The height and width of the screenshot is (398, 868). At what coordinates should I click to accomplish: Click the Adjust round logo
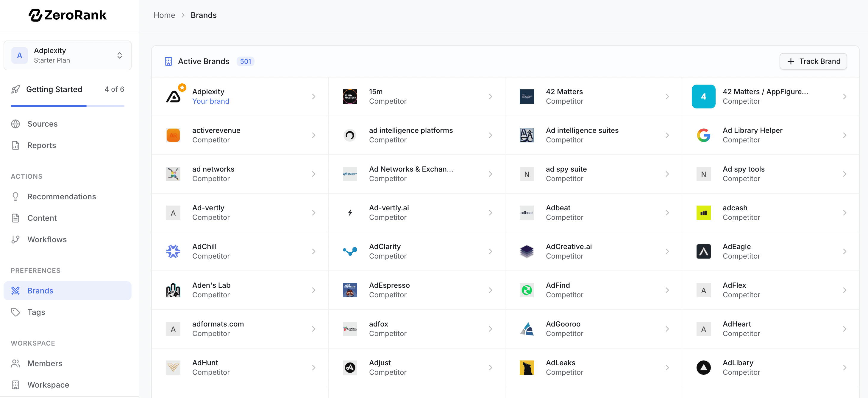pos(350,368)
